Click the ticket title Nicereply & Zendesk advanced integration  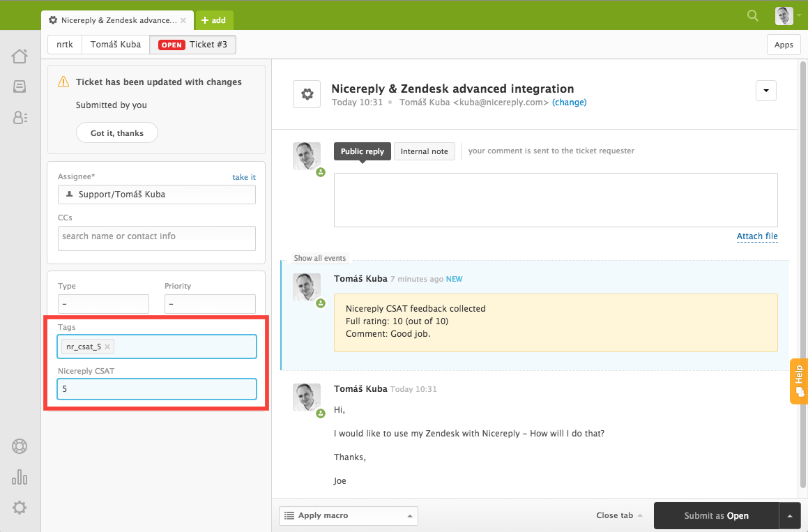(452, 89)
